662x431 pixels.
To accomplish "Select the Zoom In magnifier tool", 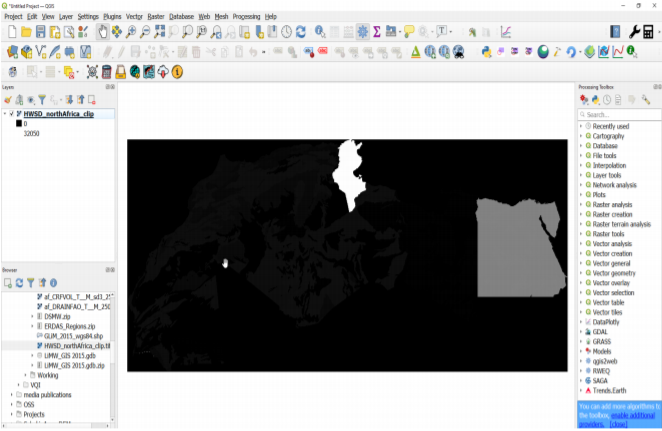I will click(x=131, y=32).
